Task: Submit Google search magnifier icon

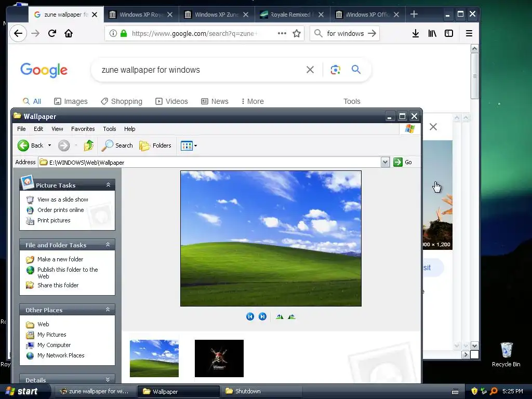Action: [356, 70]
